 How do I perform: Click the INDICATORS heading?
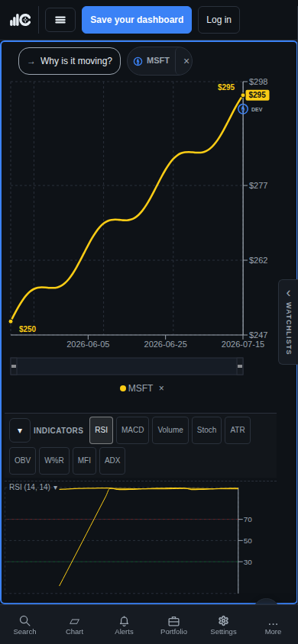point(58,430)
